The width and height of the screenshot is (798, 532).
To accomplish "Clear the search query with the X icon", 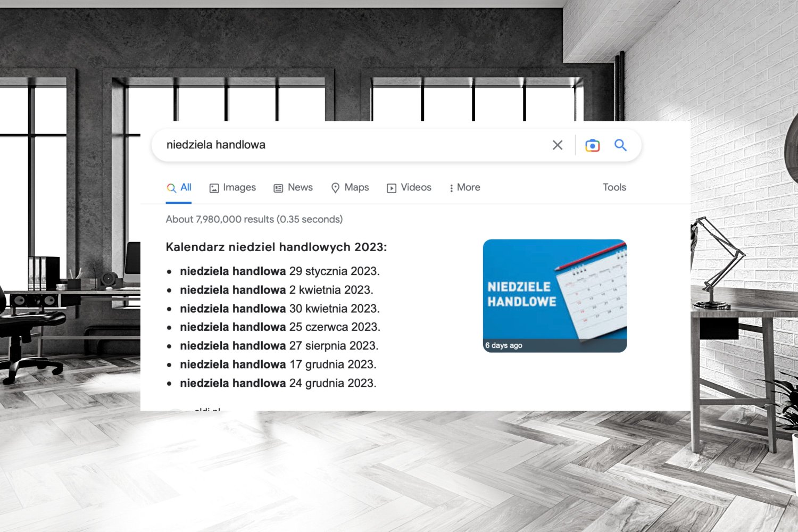I will tap(557, 145).
